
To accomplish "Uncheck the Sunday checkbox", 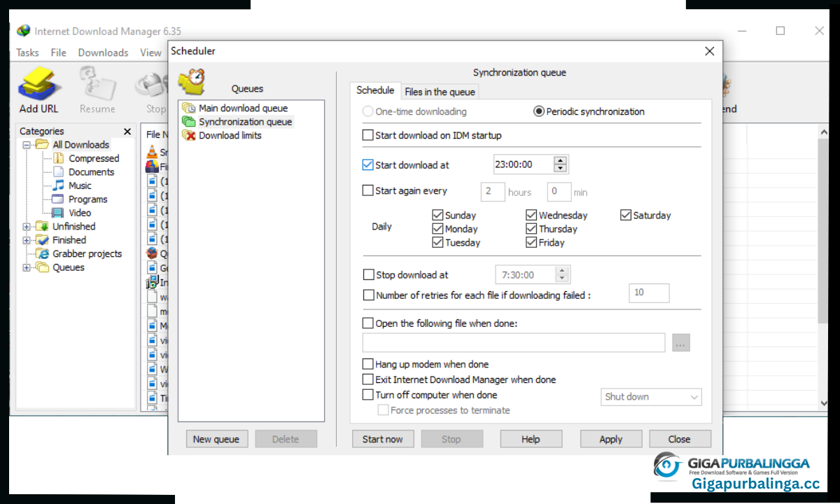I will pos(438,215).
